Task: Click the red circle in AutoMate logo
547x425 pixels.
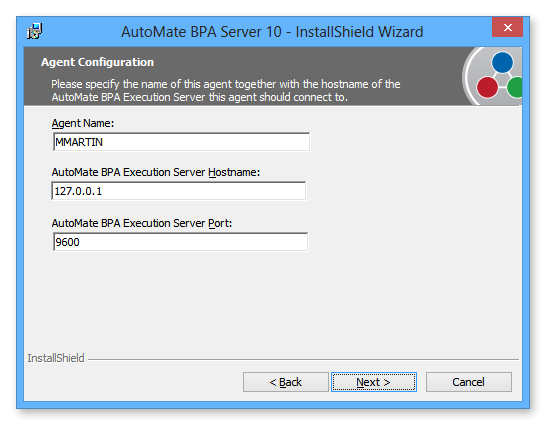Action: tap(487, 88)
